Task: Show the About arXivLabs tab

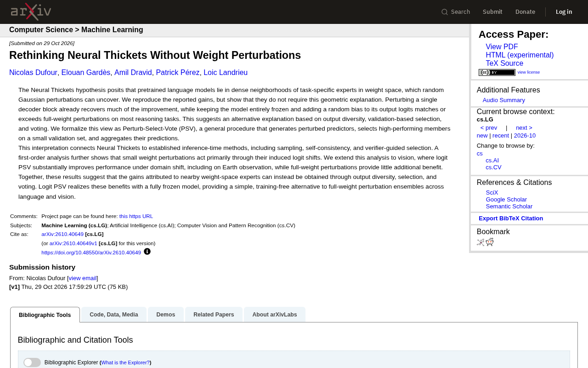Action: (x=275, y=315)
